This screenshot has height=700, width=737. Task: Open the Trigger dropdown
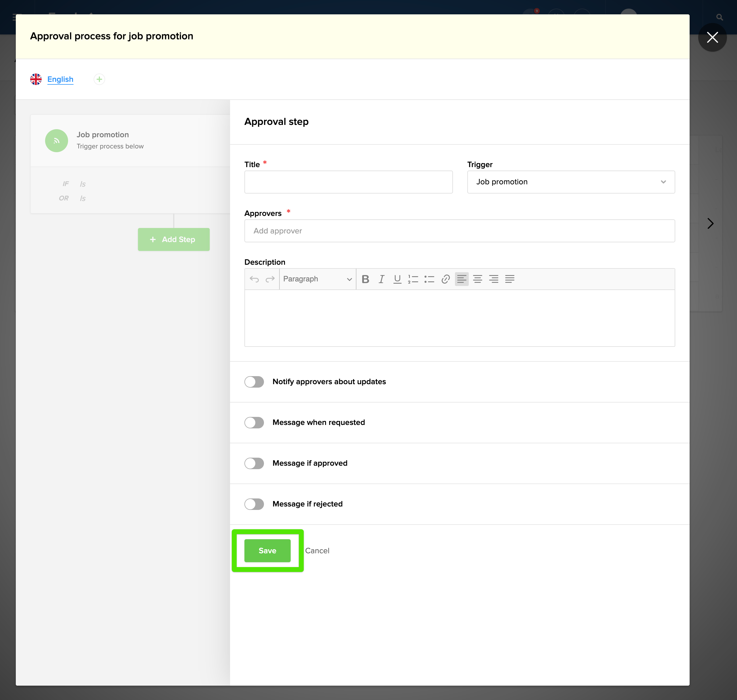[571, 182]
